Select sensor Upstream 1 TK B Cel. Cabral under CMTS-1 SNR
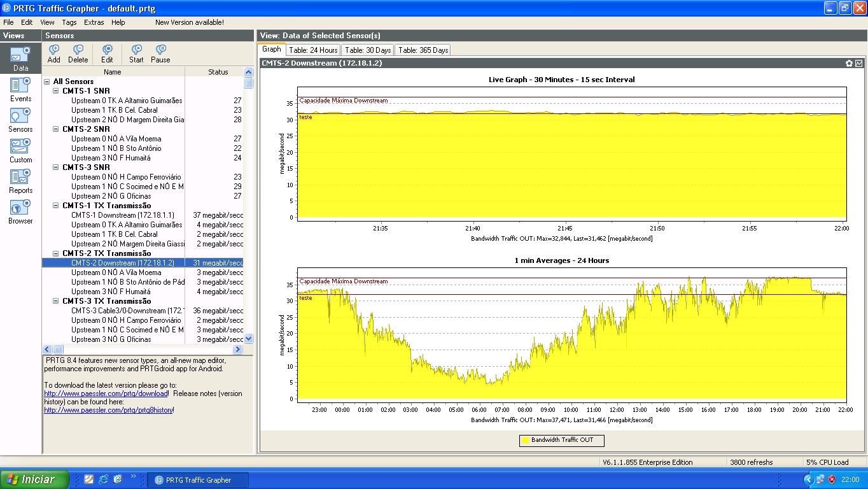Image resolution: width=868 pixels, height=489 pixels. coord(115,110)
